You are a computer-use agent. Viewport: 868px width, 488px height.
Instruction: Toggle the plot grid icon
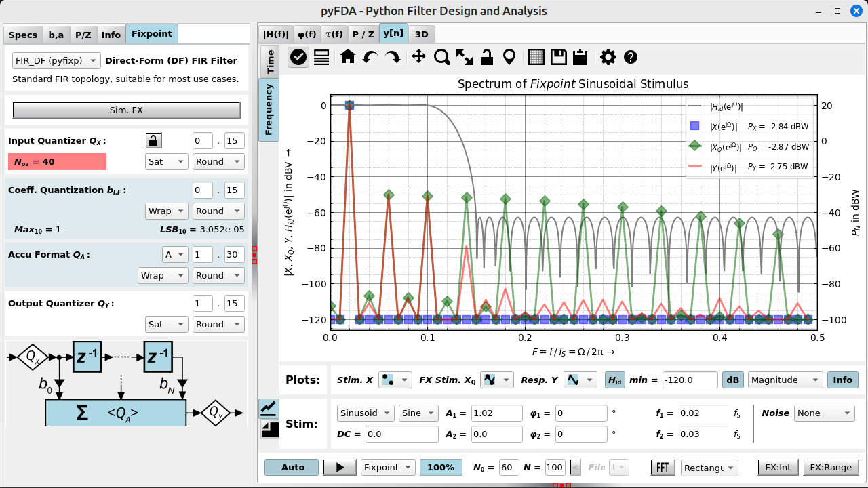(536, 57)
